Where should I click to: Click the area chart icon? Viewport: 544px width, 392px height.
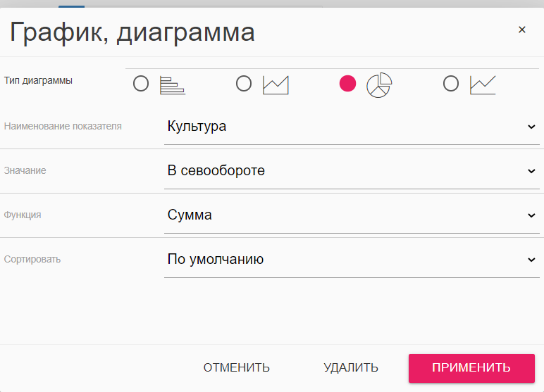point(276,85)
